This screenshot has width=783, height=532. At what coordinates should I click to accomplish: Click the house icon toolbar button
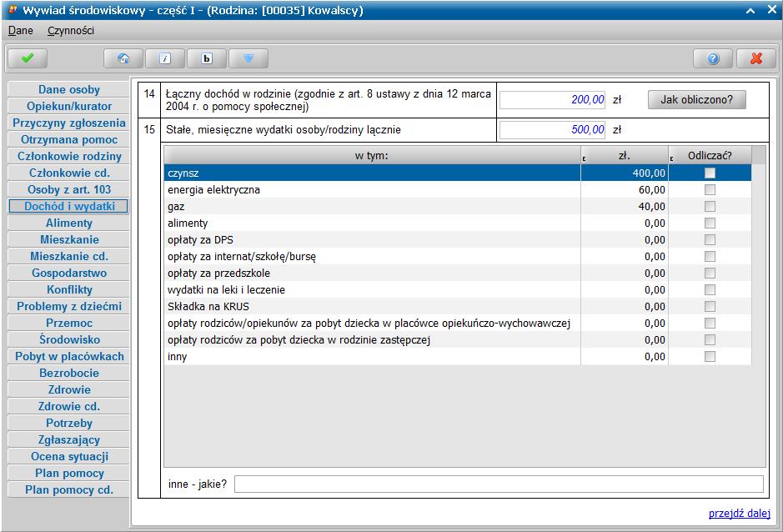(x=123, y=58)
